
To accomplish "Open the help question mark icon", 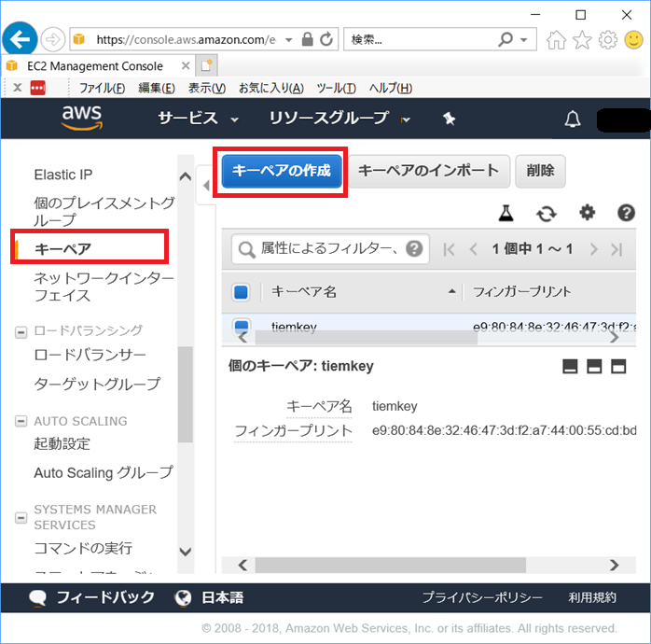I will coord(626,213).
